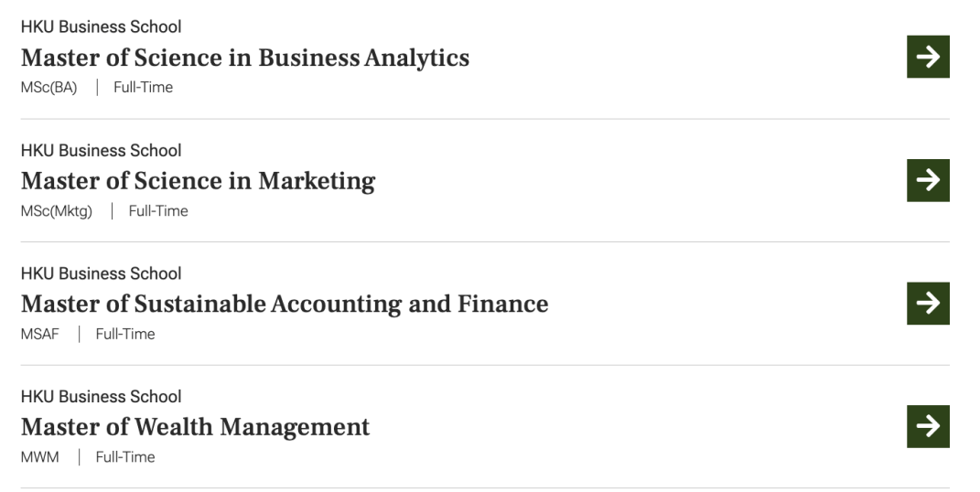Click the MSc(BA) abbreviation text

[x=48, y=88]
